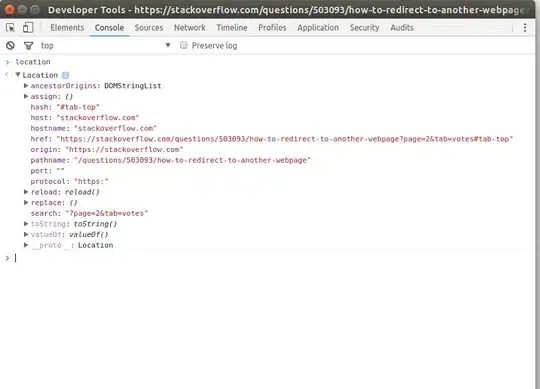The image size is (540, 389).
Task: Collapse the Location object tree
Action: pos(18,75)
